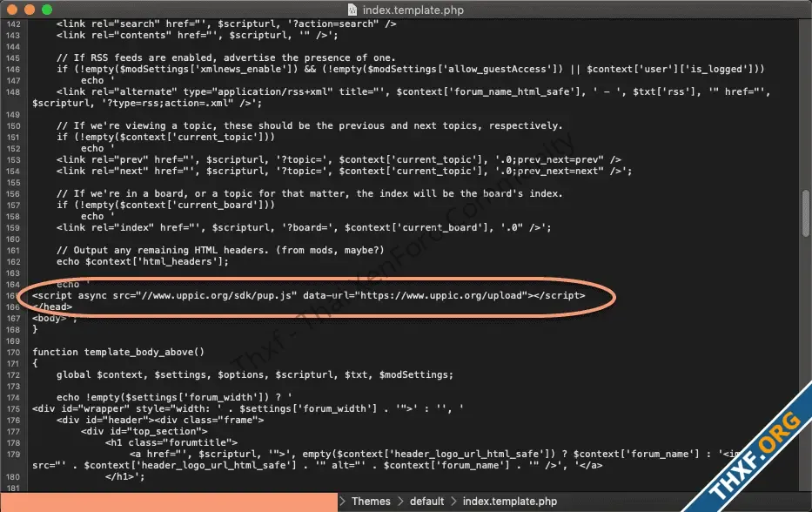Click the "viewing a topic" comment line
Image resolution: width=812 pixels, height=512 pixels.
click(309, 125)
